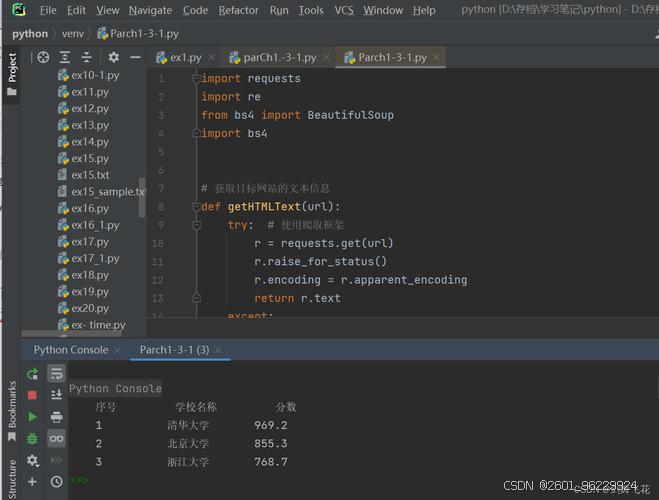The height and width of the screenshot is (500, 659).
Task: Open the View menu
Action: click(108, 10)
